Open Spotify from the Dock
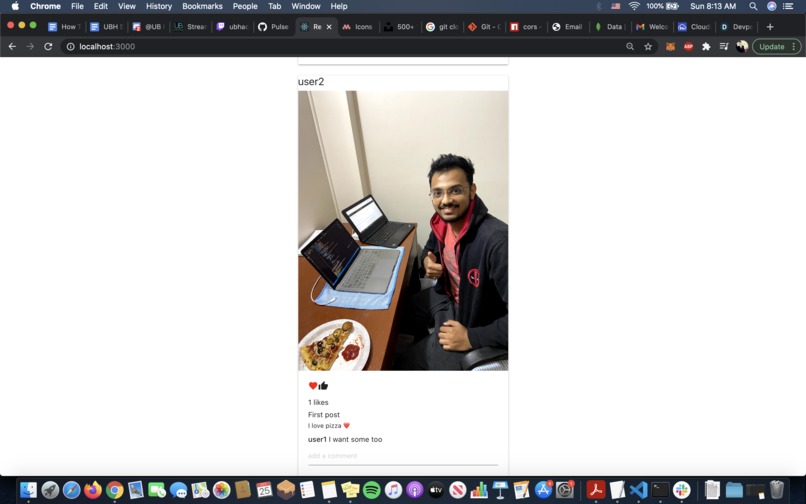The width and height of the screenshot is (806, 504). pyautogui.click(x=371, y=490)
